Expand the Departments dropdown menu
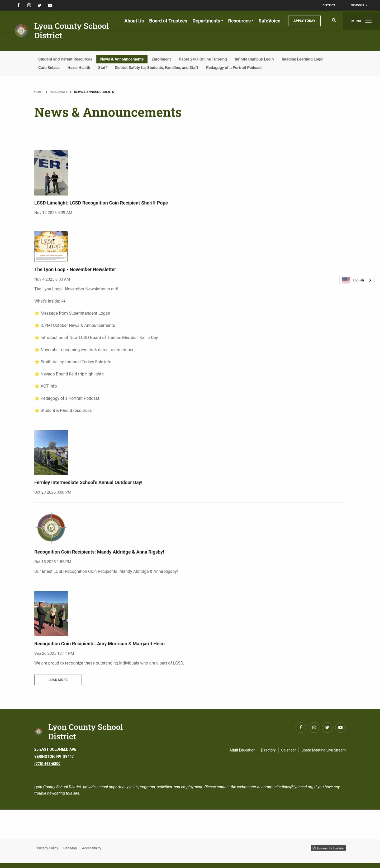The width and height of the screenshot is (380, 868). (207, 21)
